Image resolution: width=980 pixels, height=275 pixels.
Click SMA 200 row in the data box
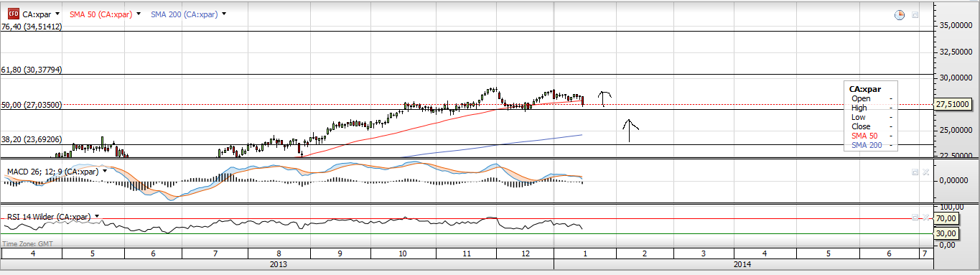pos(872,145)
